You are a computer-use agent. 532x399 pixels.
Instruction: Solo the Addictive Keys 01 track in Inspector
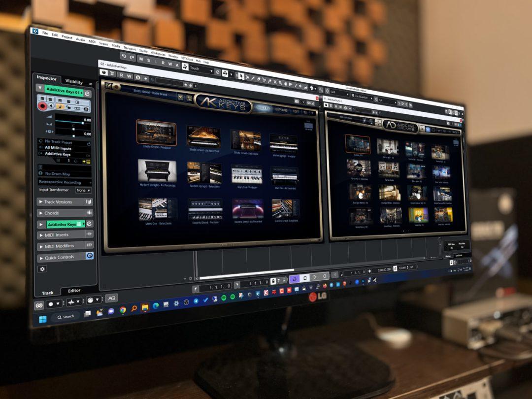coord(50,100)
